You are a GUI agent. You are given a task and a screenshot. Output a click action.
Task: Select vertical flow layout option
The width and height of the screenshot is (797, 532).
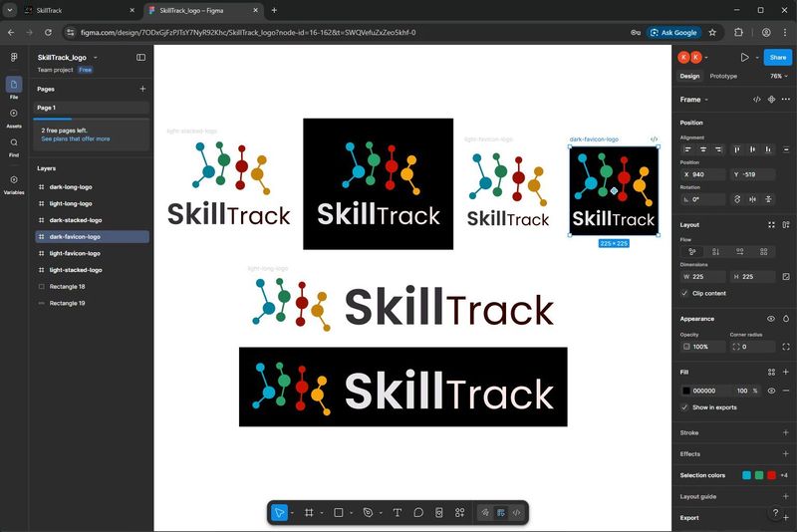pos(715,251)
